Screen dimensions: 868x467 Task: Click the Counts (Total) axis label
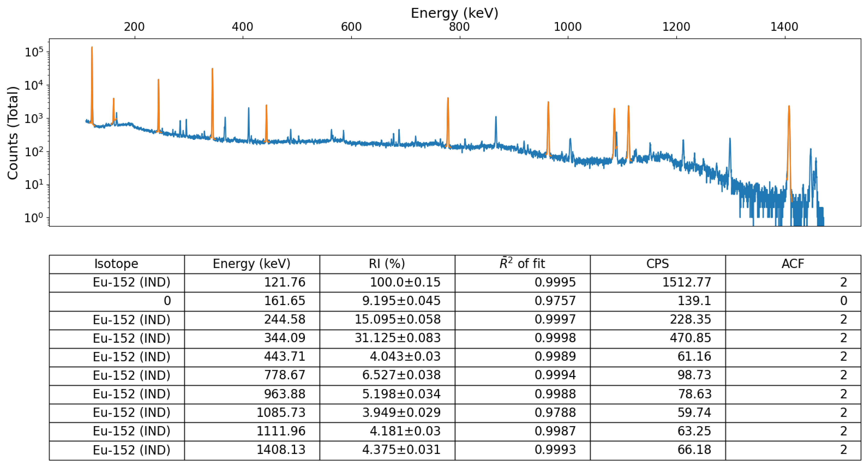click(13, 133)
